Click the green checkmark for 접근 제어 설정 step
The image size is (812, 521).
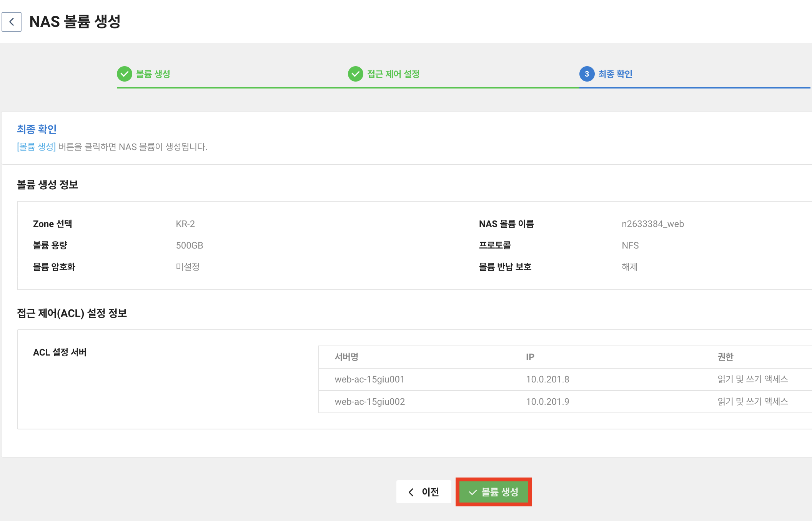coord(355,74)
